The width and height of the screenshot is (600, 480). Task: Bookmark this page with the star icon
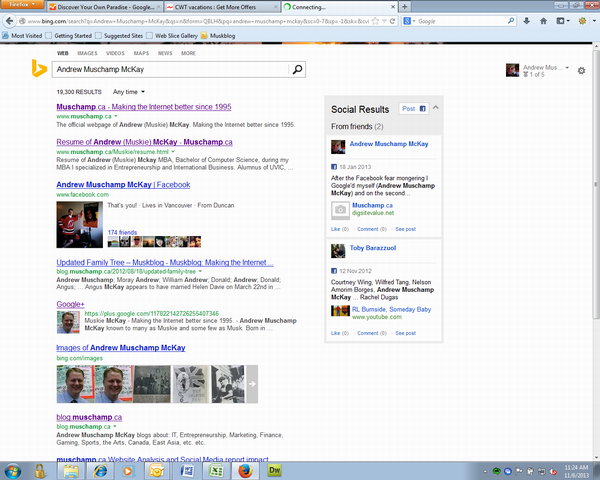tap(375, 21)
